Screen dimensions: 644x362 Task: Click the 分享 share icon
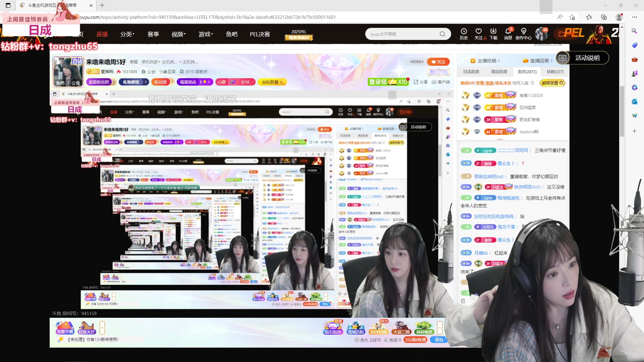point(421,82)
